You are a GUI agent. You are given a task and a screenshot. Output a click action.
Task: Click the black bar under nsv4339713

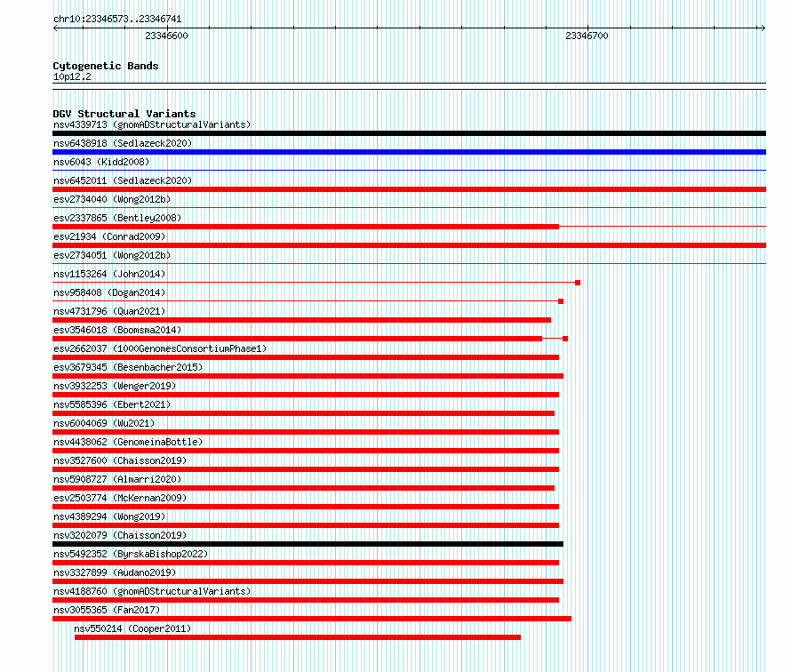pyautogui.click(x=409, y=133)
